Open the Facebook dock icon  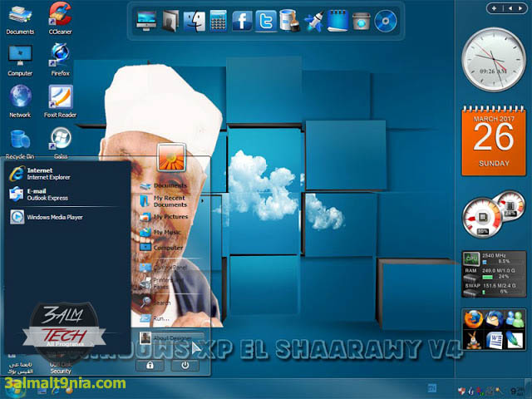coord(242,21)
